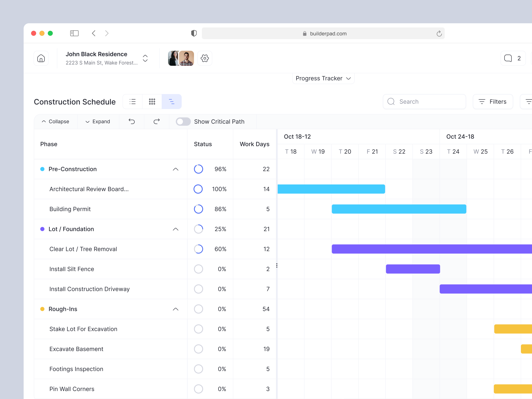The width and height of the screenshot is (532, 399).
Task: Open John Black Residence project switcher
Action: point(145,58)
